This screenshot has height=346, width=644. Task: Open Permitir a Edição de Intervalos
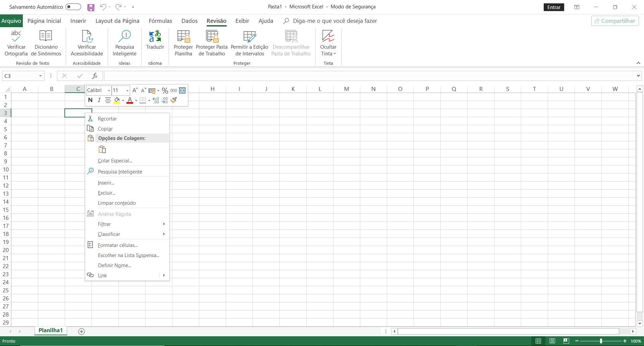click(249, 43)
